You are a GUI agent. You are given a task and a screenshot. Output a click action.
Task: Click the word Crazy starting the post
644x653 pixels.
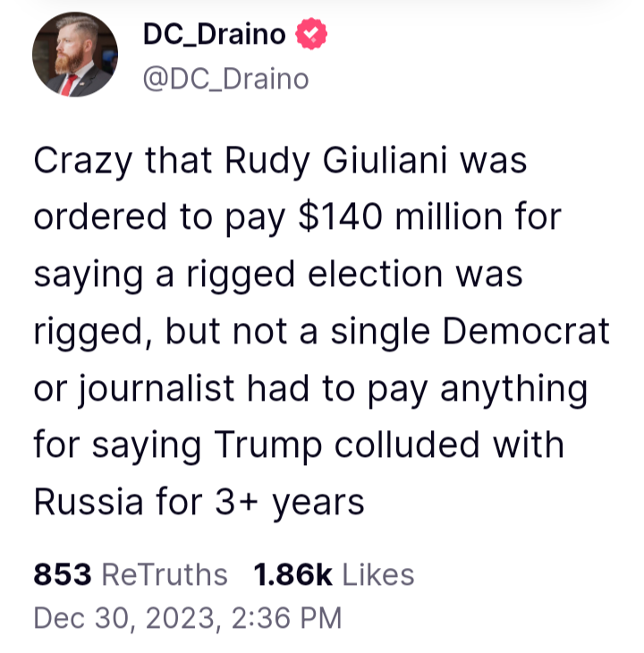tap(83, 161)
